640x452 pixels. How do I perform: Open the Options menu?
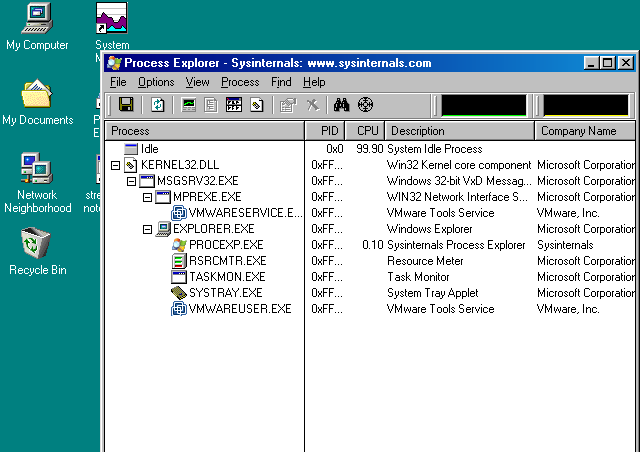click(x=156, y=82)
